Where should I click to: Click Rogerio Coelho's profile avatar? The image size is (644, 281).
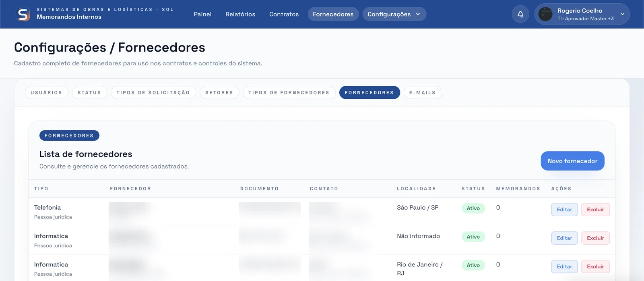pos(545,14)
